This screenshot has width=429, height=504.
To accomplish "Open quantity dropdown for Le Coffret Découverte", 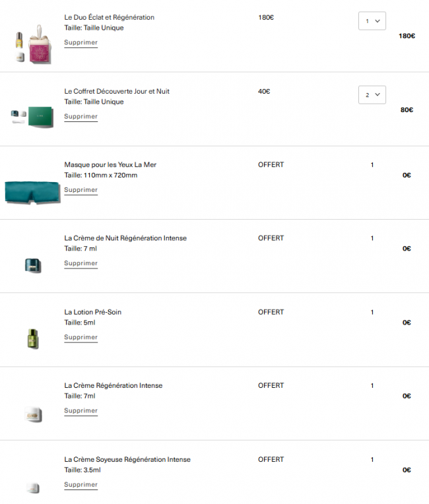I will click(x=372, y=95).
